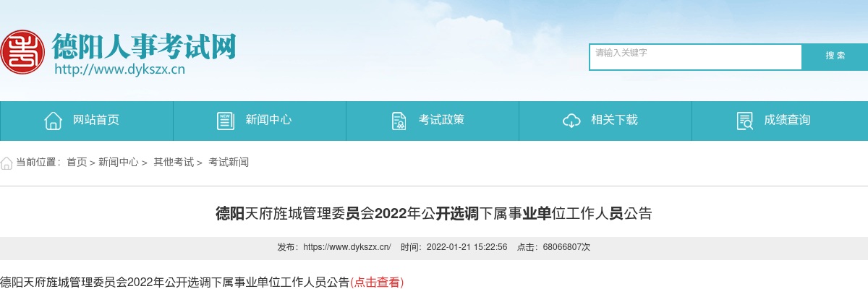Click the 德阳人事考试网 site title
The width and height of the screenshot is (868, 289).
point(144,48)
